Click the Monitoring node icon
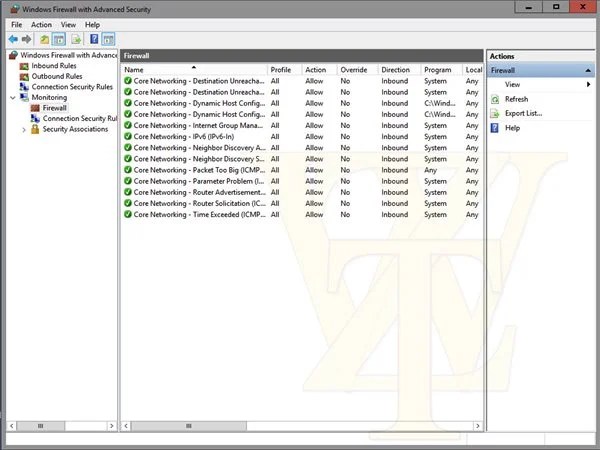This screenshot has height=450, width=600. [x=24, y=97]
